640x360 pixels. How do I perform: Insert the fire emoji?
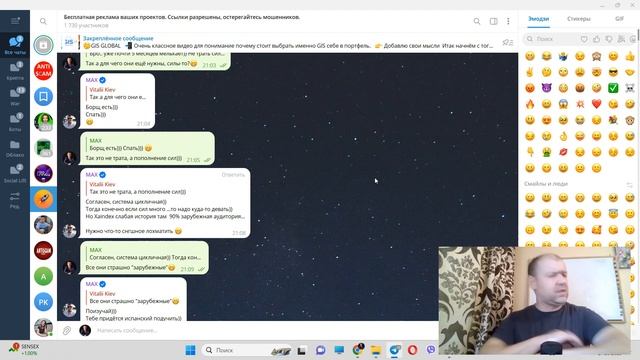(530, 104)
